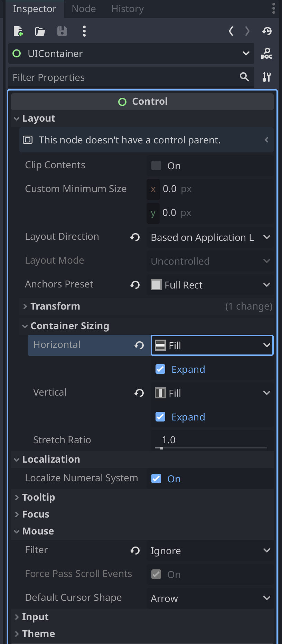This screenshot has height=644, width=282.
Task: Open documentation with the DOC icon
Action: pos(266,54)
